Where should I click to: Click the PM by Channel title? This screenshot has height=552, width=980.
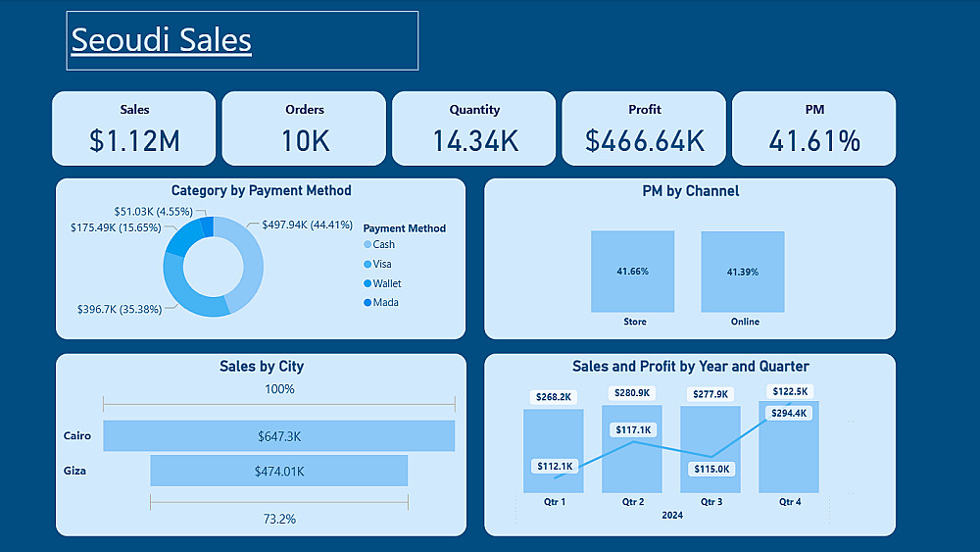coord(691,191)
